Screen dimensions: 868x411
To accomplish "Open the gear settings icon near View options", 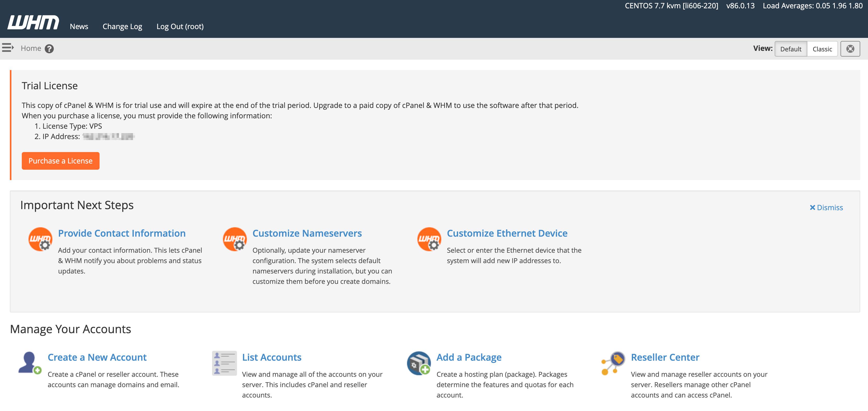I will [850, 49].
